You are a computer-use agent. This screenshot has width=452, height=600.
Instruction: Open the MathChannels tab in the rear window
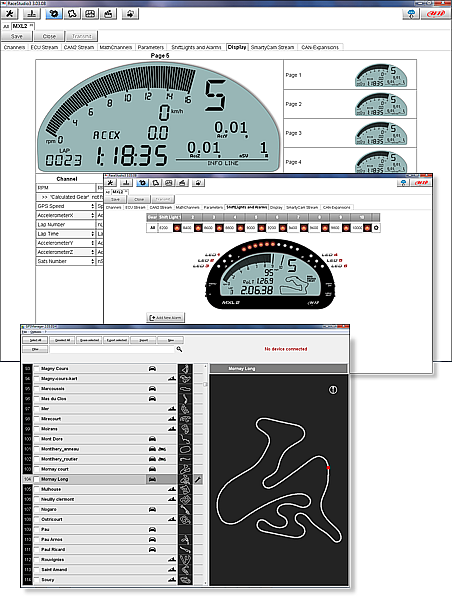[x=116, y=47]
